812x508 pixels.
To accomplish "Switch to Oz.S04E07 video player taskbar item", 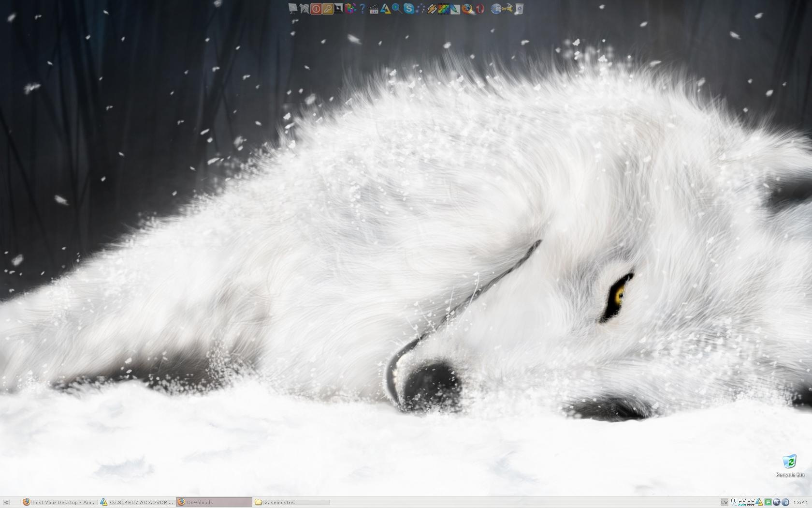I will coord(137,502).
